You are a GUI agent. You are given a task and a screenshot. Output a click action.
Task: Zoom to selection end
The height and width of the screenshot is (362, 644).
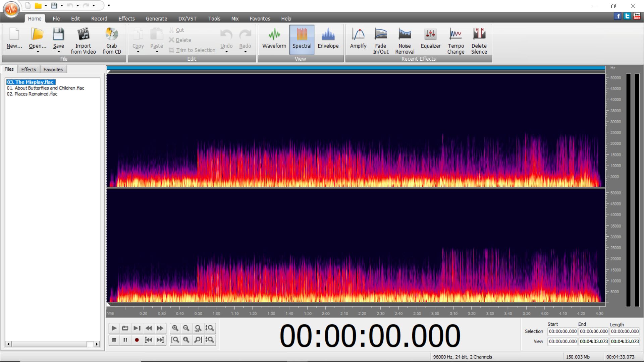tap(198, 340)
